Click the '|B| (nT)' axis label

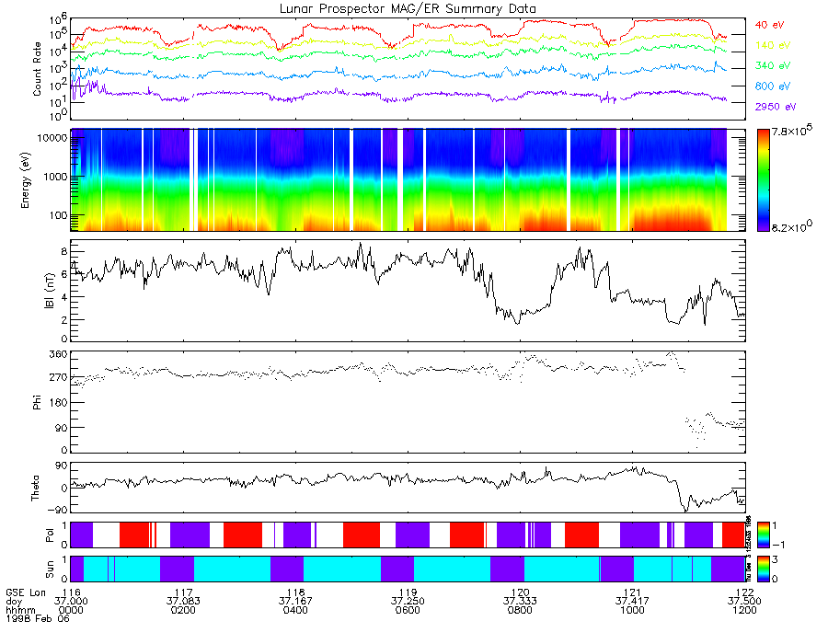click(50, 291)
